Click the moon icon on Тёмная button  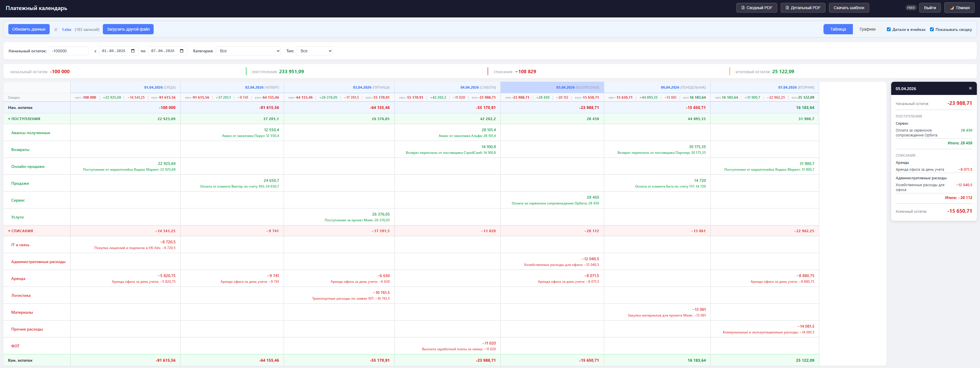click(x=951, y=8)
